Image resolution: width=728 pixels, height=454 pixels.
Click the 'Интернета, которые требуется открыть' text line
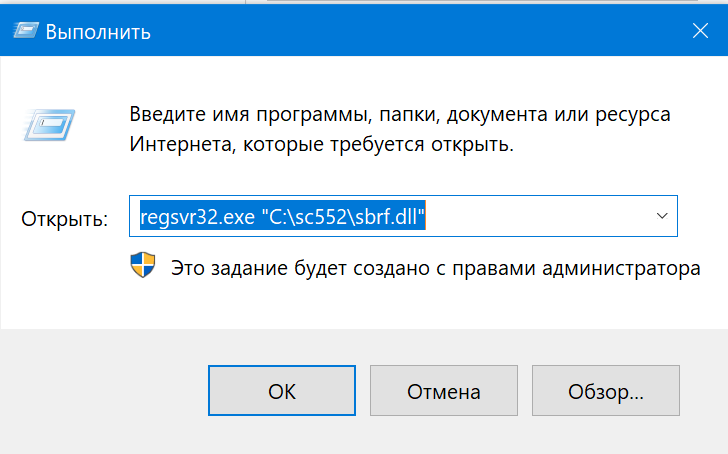321,144
